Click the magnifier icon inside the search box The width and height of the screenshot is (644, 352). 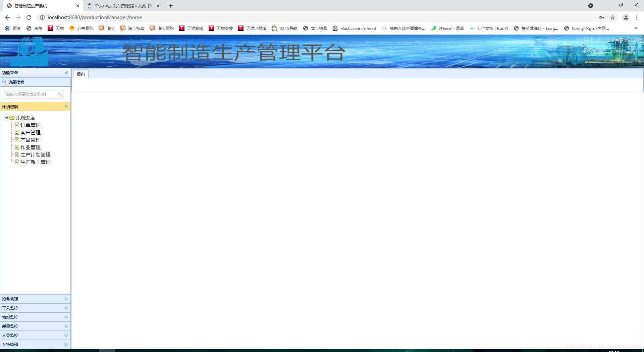click(x=60, y=94)
